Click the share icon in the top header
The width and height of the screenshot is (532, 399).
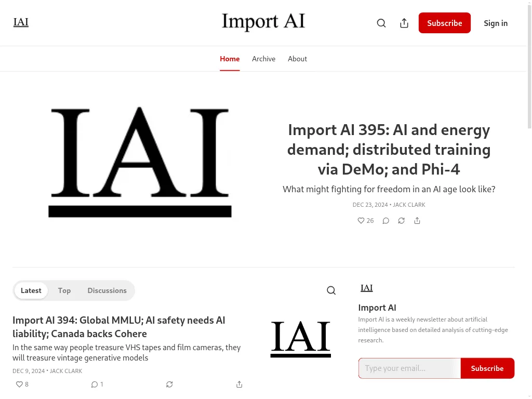pyautogui.click(x=404, y=23)
